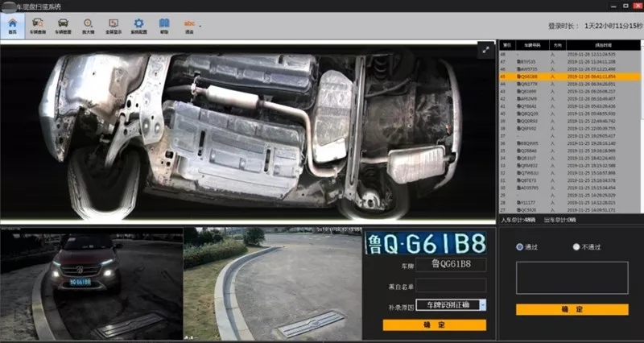This screenshot has height=343, width=644.
Task: Switch to 全屏显示 fullscreen display
Action: [114, 25]
